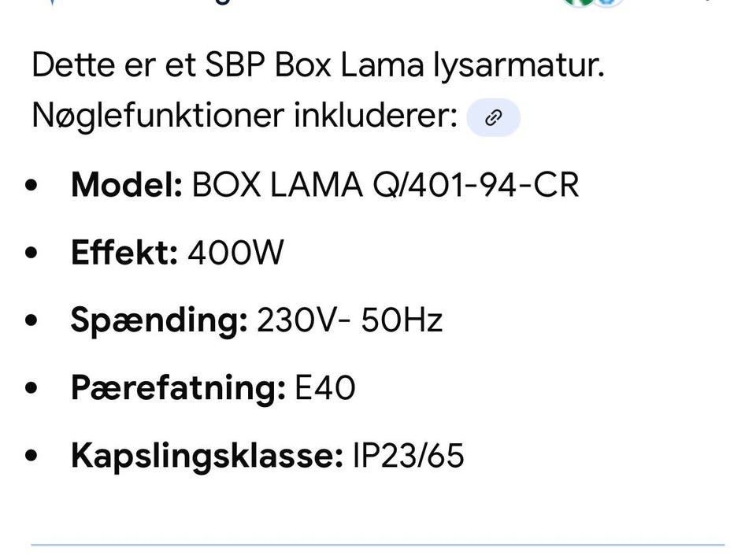Select the text "BOX LAMA Q/401-94-CR"
Image resolution: width=756 pixels, height=555 pixels.
click(x=385, y=185)
